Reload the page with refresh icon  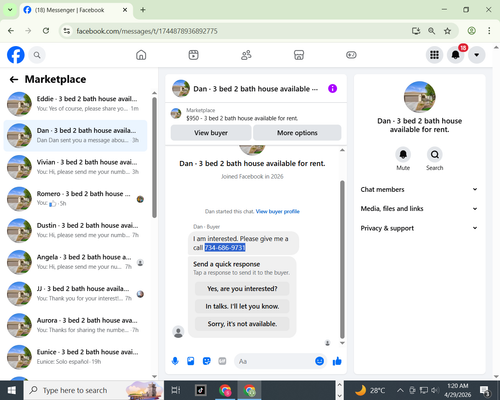pos(46,31)
